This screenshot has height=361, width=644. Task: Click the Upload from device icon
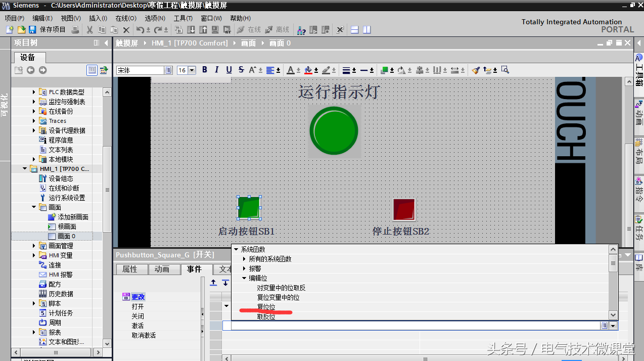click(x=203, y=30)
